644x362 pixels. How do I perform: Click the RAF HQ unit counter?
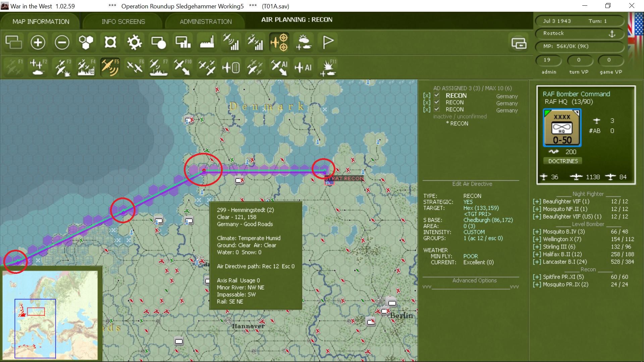coord(562,128)
